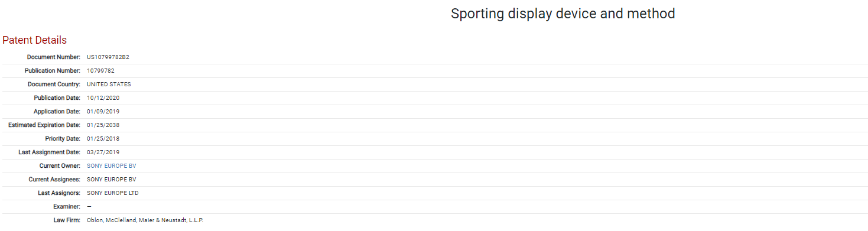Select estimated expiration date 01/25/2038
Screen dimensions: 868x231
(x=103, y=125)
